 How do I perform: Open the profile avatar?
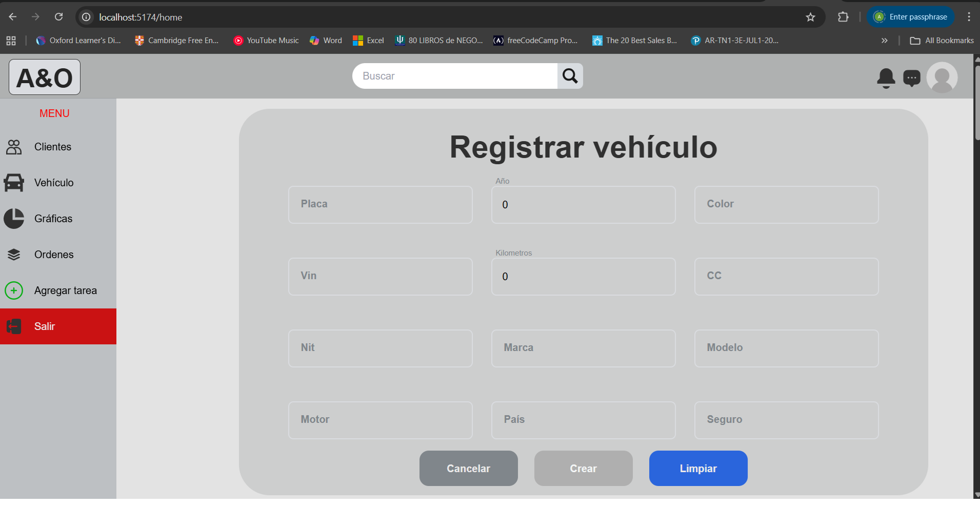[942, 77]
